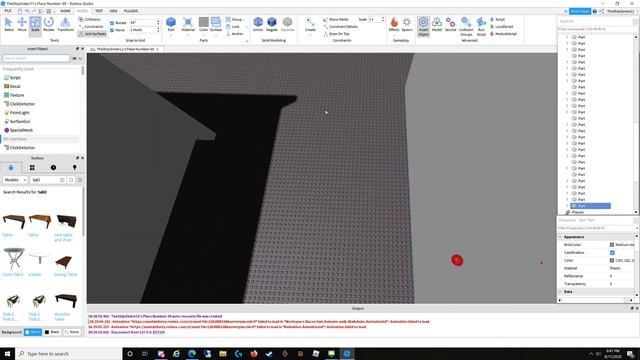
Task: Toggle the Rotate snap checkbox
Action: pyautogui.click(x=112, y=23)
